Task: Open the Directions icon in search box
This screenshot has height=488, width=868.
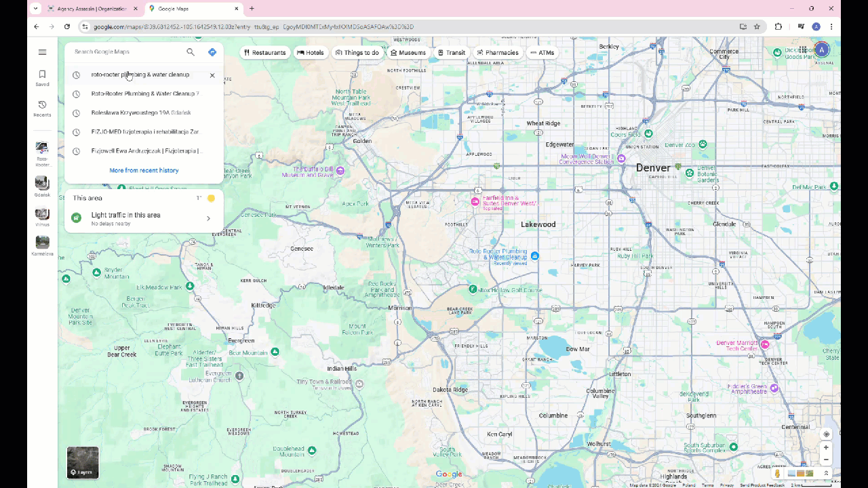Action: click(x=212, y=52)
